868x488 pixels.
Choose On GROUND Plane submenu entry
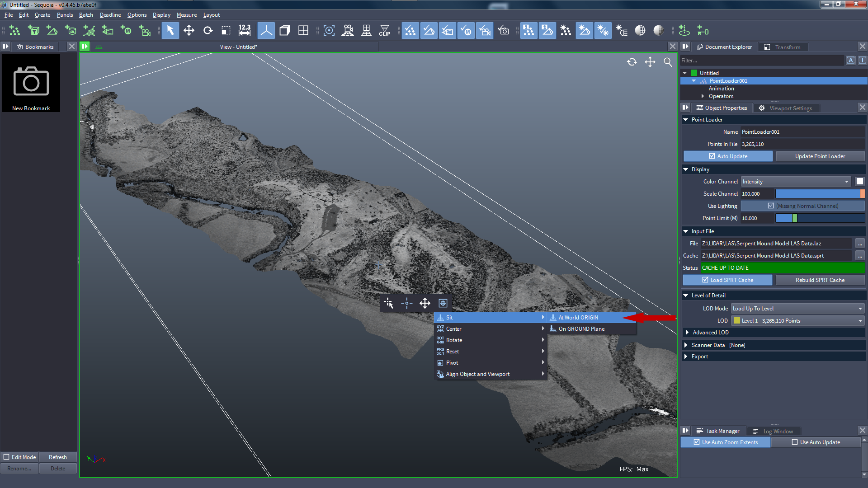pos(581,329)
